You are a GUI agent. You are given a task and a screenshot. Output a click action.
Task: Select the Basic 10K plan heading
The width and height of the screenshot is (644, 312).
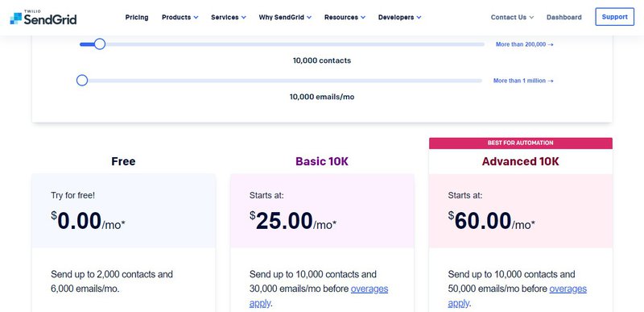pyautogui.click(x=322, y=161)
